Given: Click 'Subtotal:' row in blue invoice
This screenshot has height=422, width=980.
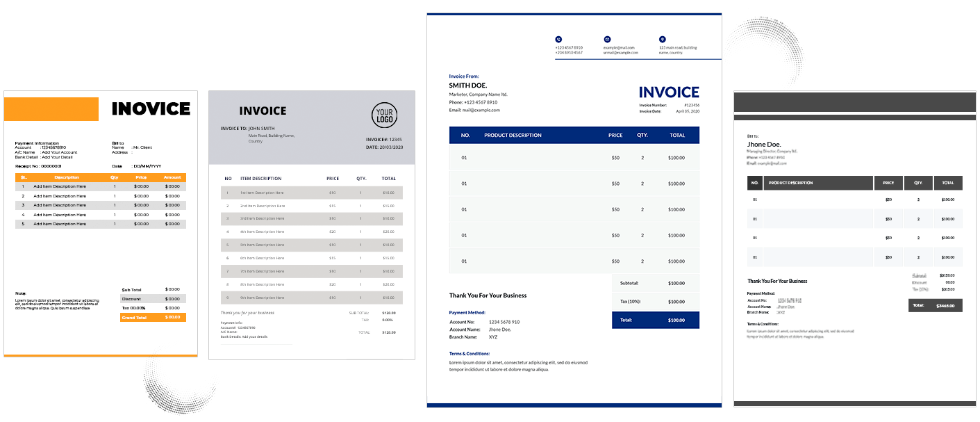Looking at the screenshot, I should (x=656, y=283).
